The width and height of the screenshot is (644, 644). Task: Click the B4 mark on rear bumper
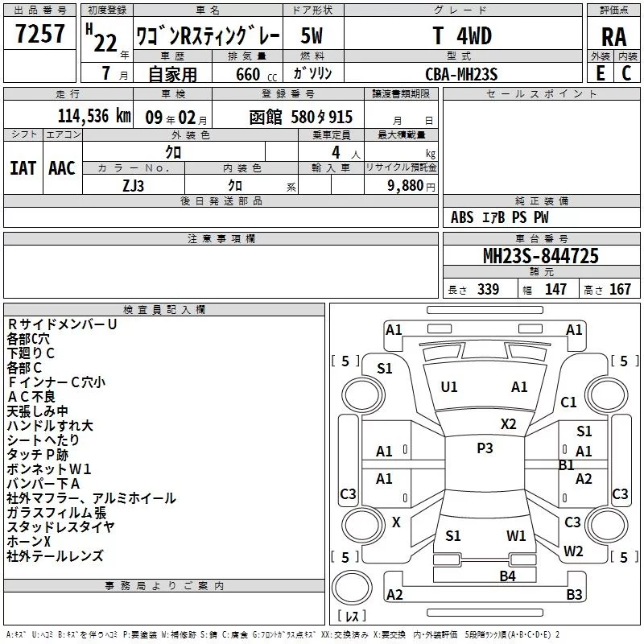coord(508,576)
